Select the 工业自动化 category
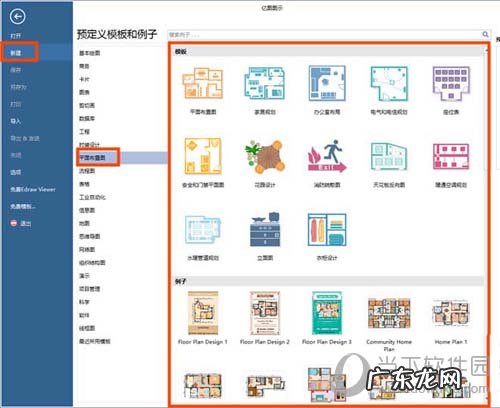 point(92,197)
